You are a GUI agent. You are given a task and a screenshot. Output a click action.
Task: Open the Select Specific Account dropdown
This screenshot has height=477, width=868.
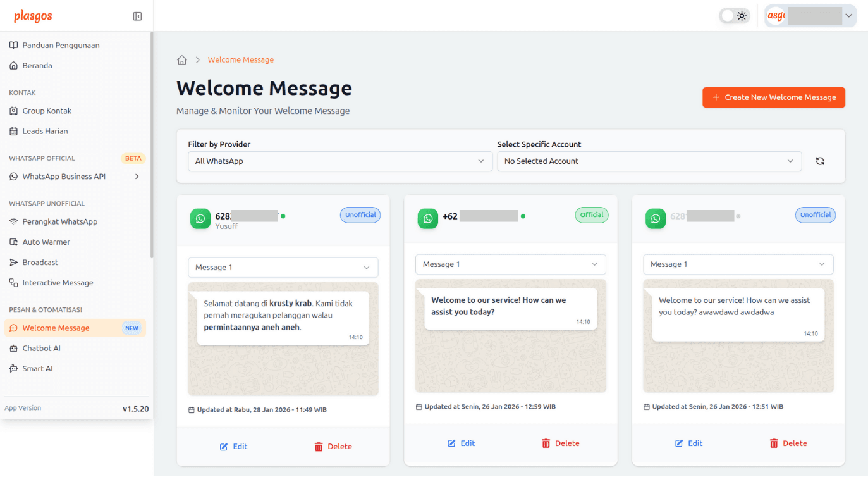pos(649,161)
